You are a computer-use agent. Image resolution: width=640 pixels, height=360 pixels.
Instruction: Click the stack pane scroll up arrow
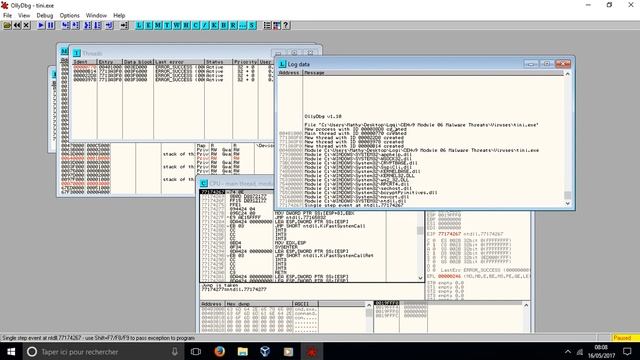pyautogui.click(x=526, y=305)
